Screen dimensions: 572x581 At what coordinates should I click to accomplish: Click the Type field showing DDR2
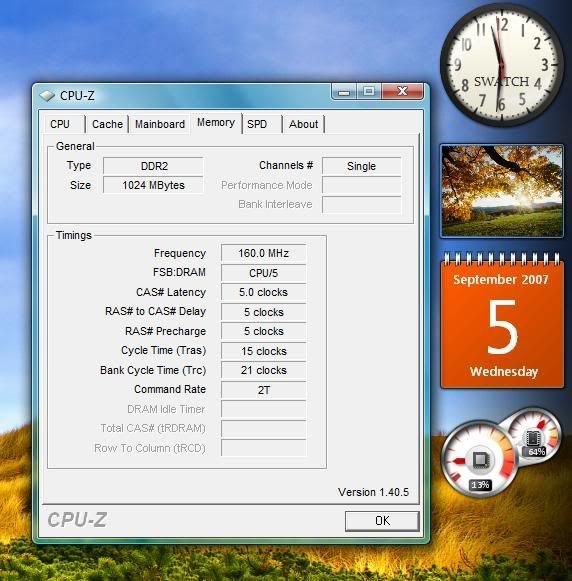coord(153,166)
